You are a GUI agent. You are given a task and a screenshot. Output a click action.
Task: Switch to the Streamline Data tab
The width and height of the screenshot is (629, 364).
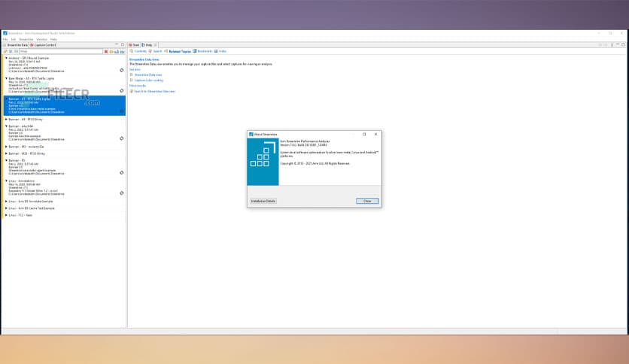[16, 45]
